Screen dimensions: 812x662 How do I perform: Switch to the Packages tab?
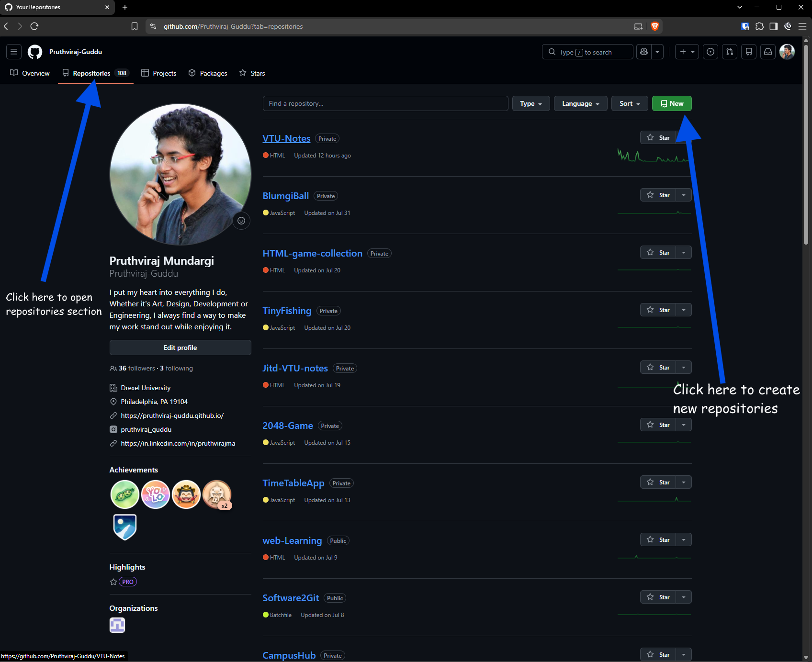click(208, 73)
